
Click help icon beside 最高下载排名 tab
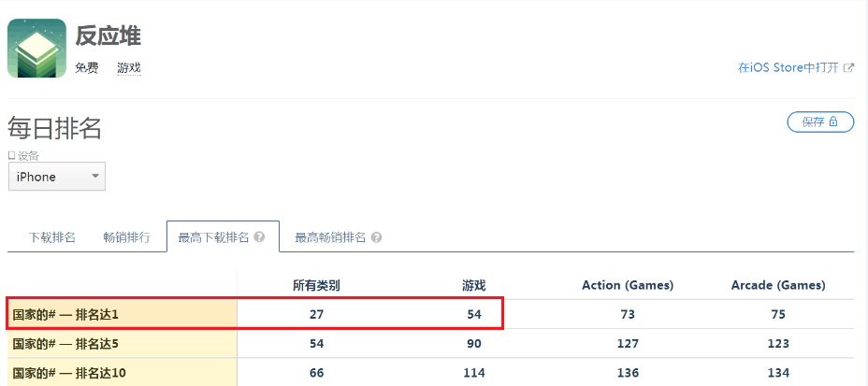(x=259, y=237)
